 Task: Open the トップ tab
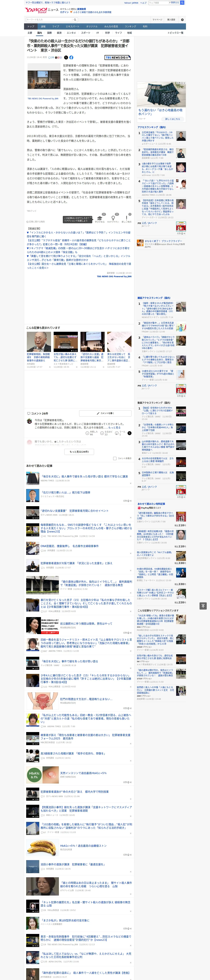click(x=31, y=27)
